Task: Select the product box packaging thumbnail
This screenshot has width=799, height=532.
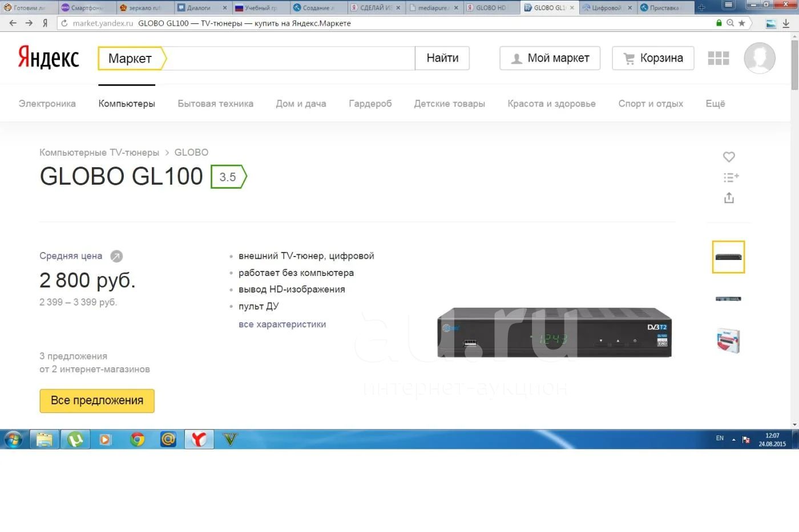Action: coord(728,341)
